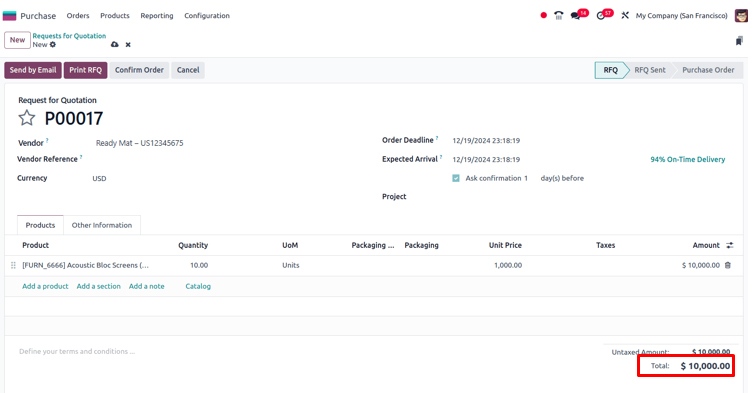Image resolution: width=754 pixels, height=393 pixels.
Task: Open the Currency field USD
Action: pos(100,178)
